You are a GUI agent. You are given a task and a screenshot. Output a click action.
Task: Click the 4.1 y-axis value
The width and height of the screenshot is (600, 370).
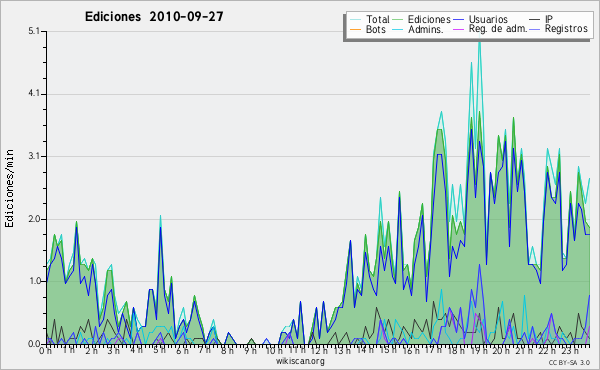point(34,94)
